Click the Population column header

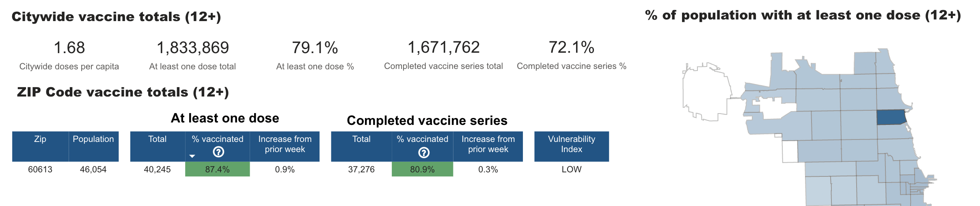click(93, 139)
